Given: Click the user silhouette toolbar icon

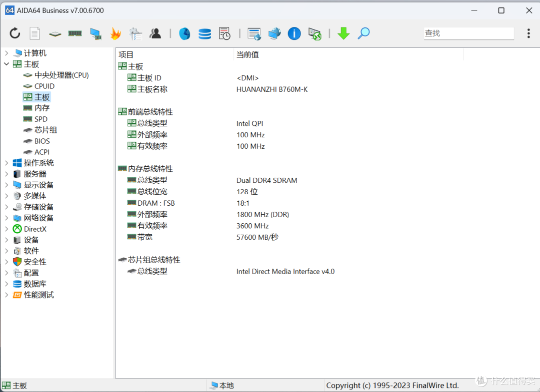Looking at the screenshot, I should pyautogui.click(x=155, y=33).
